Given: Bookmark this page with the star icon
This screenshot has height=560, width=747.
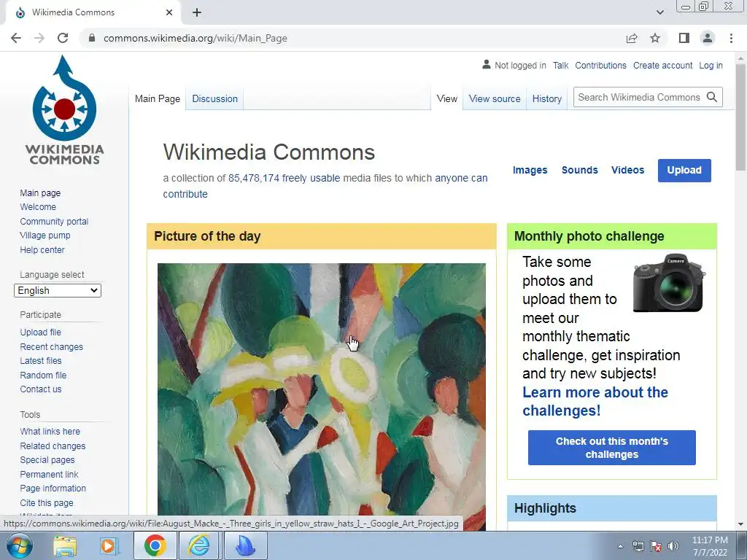Looking at the screenshot, I should click(x=655, y=38).
